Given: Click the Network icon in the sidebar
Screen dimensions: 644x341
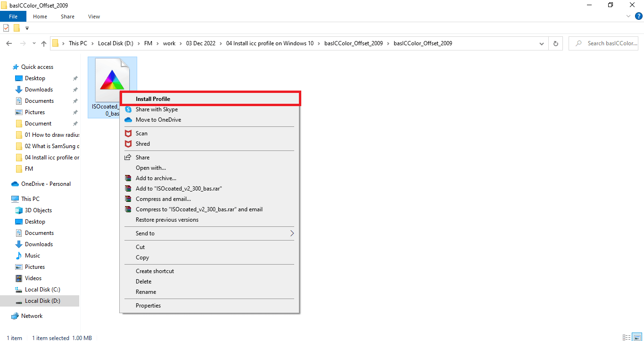Looking at the screenshot, I should (15, 316).
